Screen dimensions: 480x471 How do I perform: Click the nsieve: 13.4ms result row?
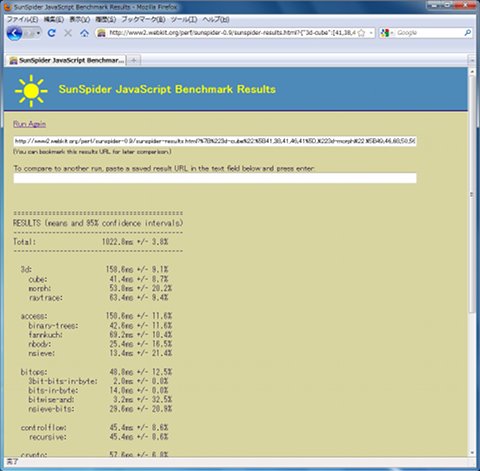coord(100,353)
